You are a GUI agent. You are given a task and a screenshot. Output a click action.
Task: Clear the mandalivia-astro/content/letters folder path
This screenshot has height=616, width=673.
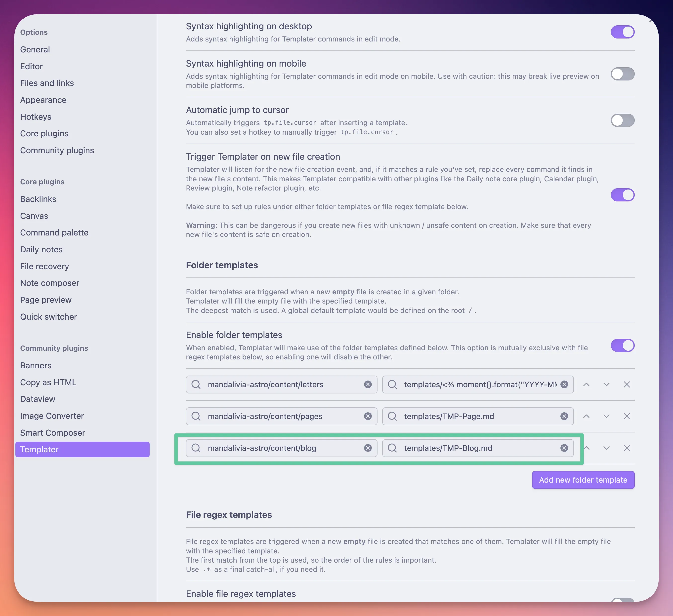[368, 385]
